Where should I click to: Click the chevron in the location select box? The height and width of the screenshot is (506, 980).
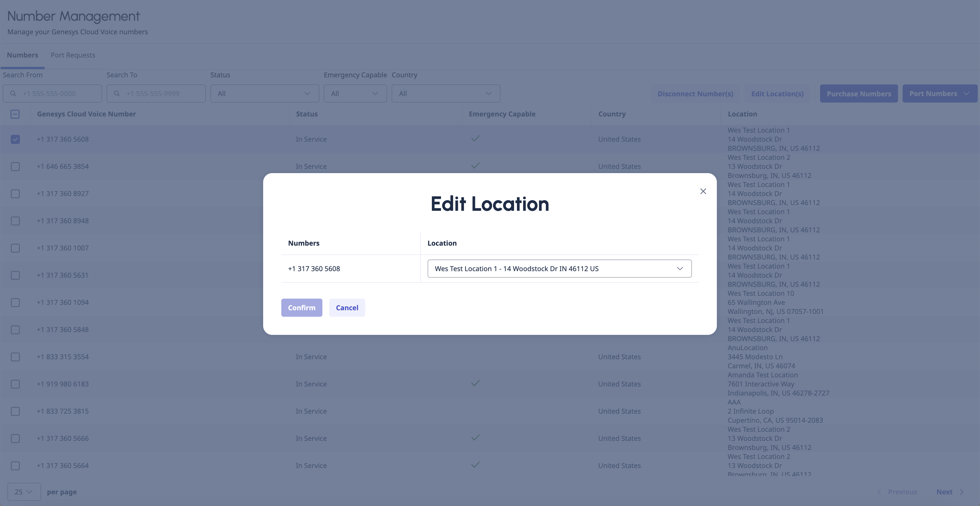[x=680, y=268]
